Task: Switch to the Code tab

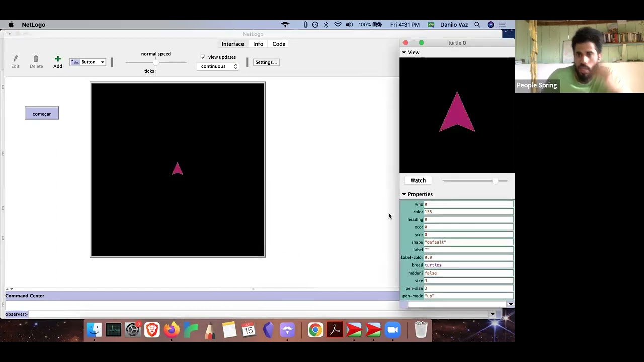Action: tap(279, 44)
